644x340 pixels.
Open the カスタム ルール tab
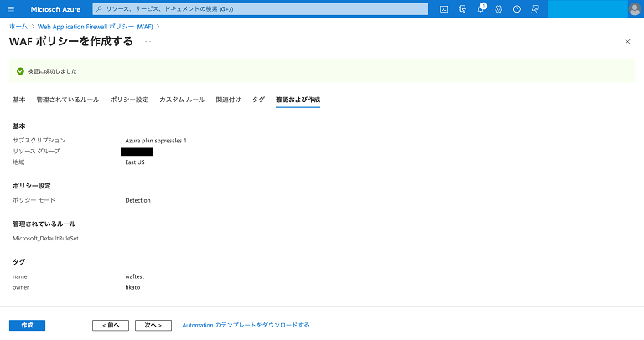182,100
